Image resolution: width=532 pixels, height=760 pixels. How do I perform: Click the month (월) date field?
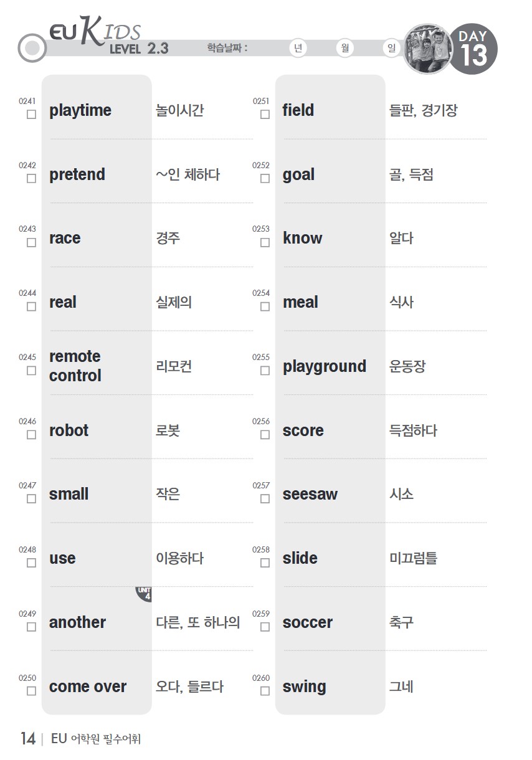click(344, 49)
